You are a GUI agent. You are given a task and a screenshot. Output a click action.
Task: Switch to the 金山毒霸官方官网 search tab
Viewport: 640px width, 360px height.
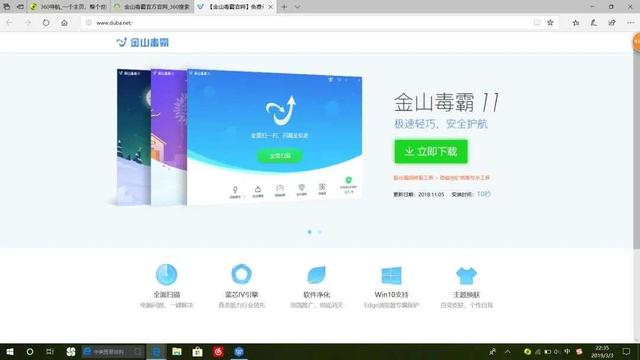(x=152, y=7)
